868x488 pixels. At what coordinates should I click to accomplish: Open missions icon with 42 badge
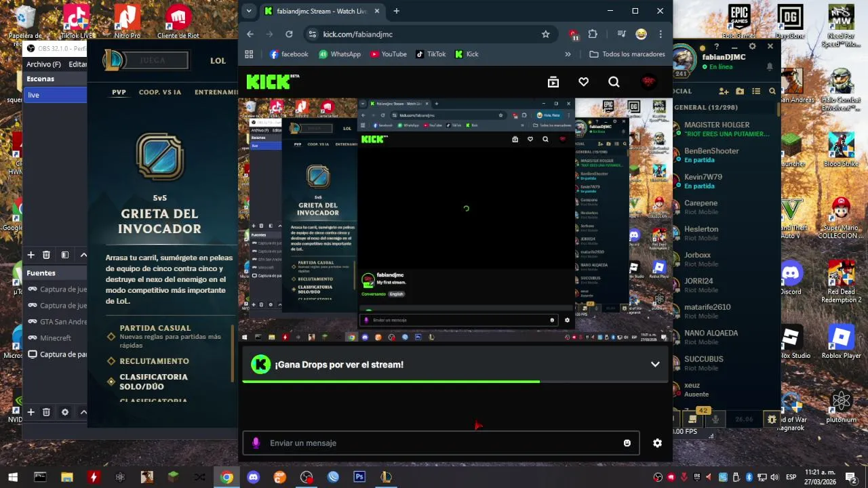pos(692,419)
